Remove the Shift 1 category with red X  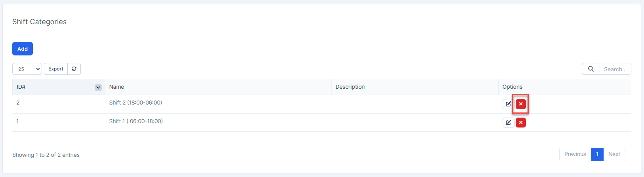click(521, 122)
